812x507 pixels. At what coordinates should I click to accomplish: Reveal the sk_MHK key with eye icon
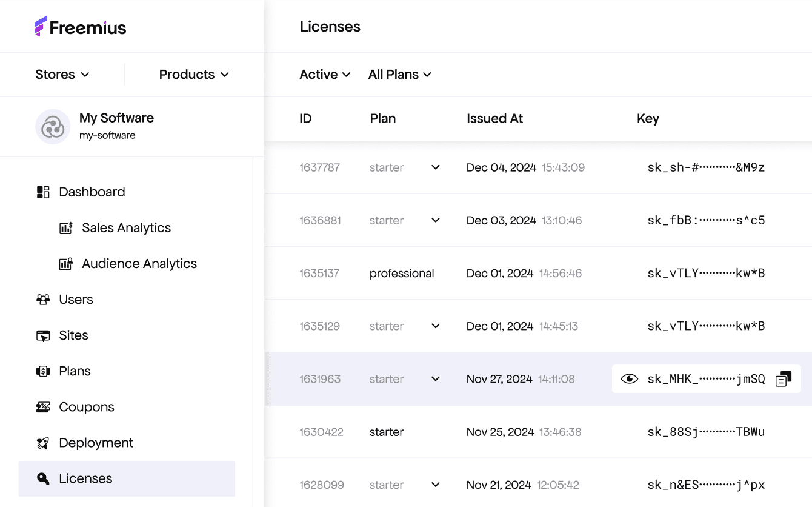click(630, 379)
